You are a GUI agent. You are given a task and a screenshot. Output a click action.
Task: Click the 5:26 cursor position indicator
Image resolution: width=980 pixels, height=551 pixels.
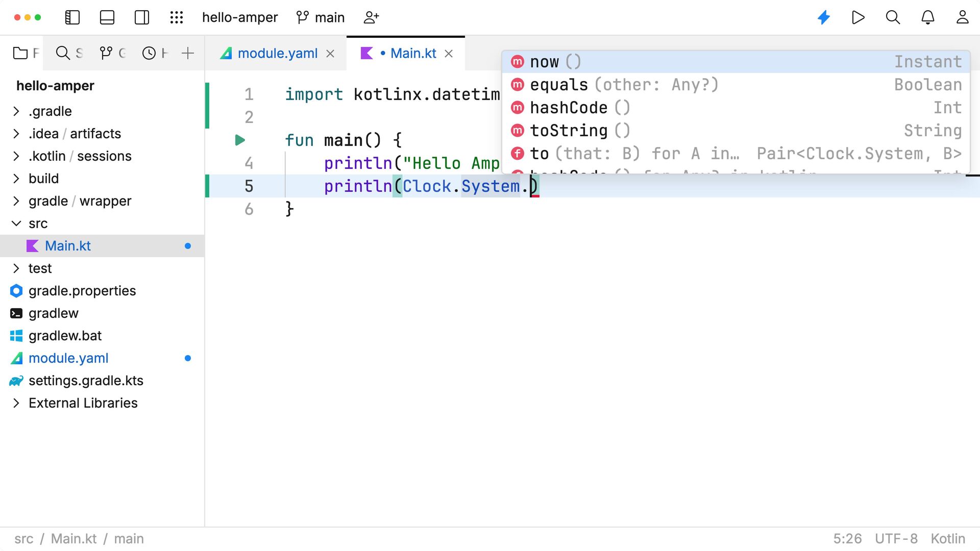[x=847, y=539]
